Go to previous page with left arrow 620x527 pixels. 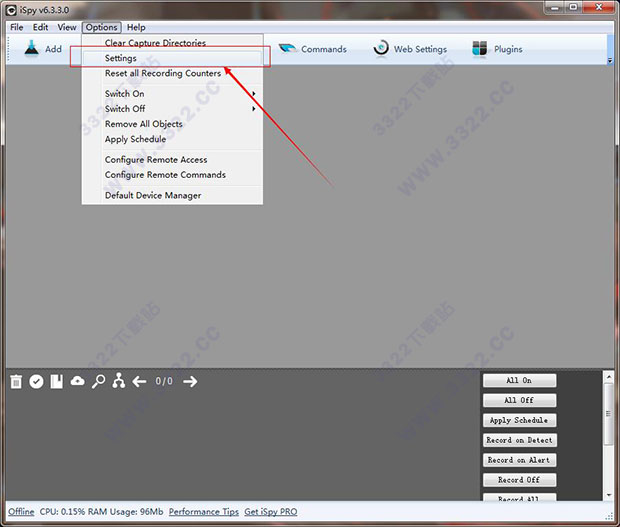(139, 382)
